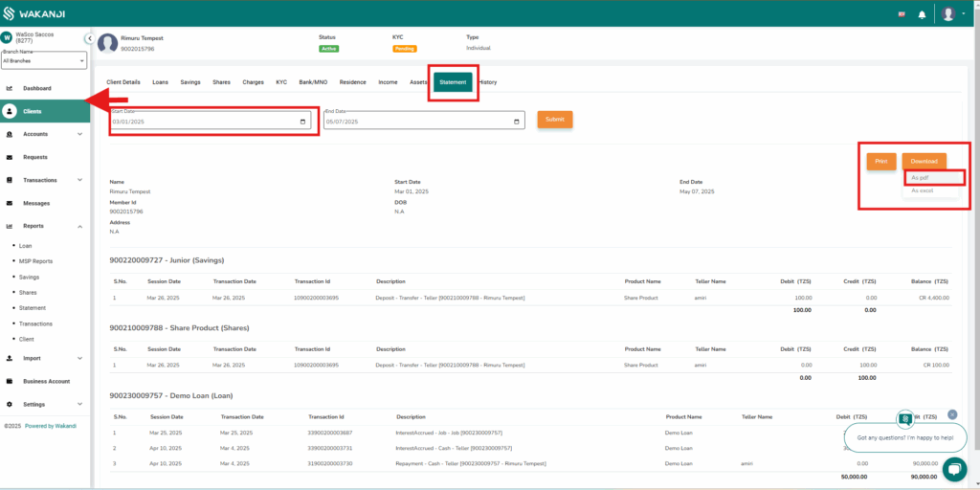Open the Income tab
The height and width of the screenshot is (490, 980).
coord(388,82)
